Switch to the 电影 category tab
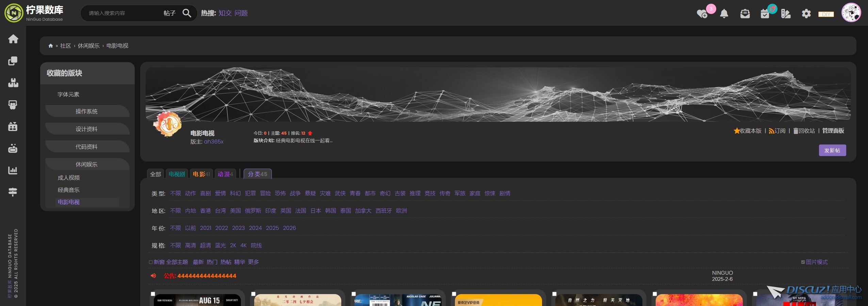868x306 pixels. [201, 174]
